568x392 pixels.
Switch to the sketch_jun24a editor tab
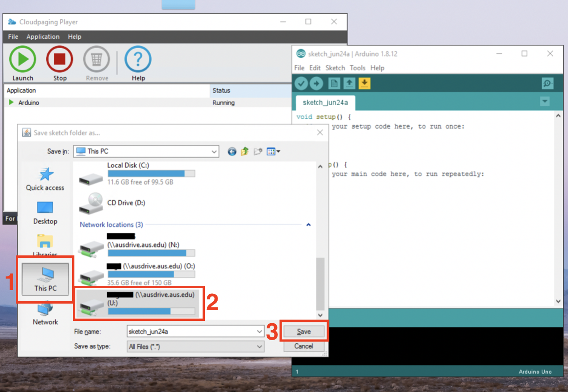[326, 103]
